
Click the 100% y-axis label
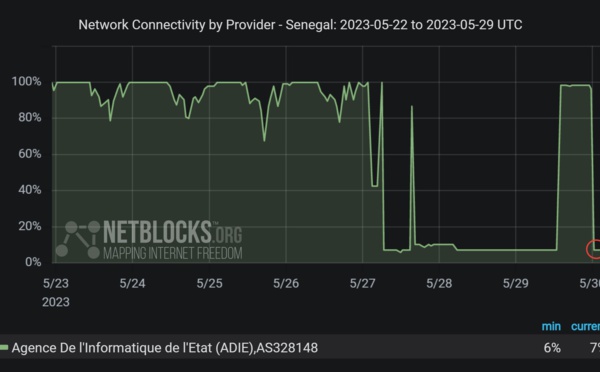coord(26,81)
